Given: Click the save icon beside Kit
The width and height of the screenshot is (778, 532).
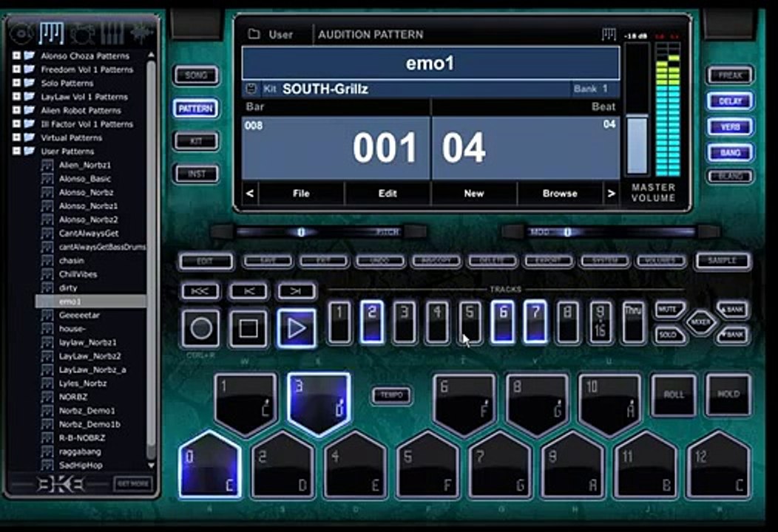Looking at the screenshot, I should click(x=251, y=89).
